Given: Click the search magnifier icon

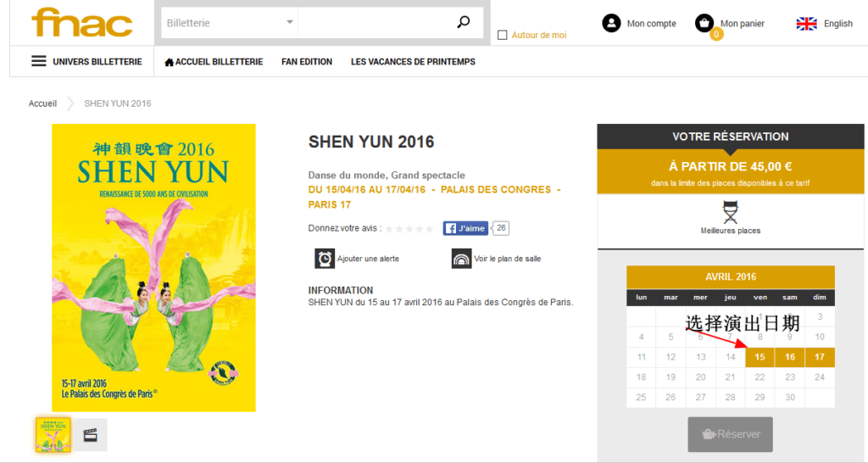Looking at the screenshot, I should 463,23.
